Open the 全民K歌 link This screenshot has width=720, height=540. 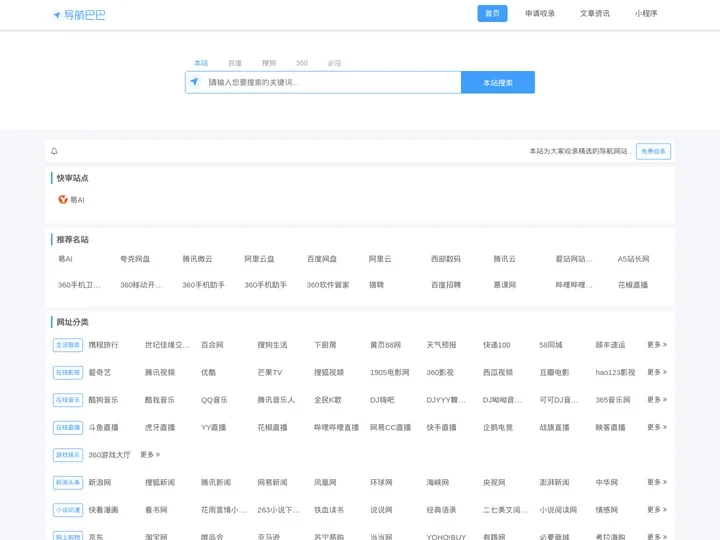pos(328,400)
